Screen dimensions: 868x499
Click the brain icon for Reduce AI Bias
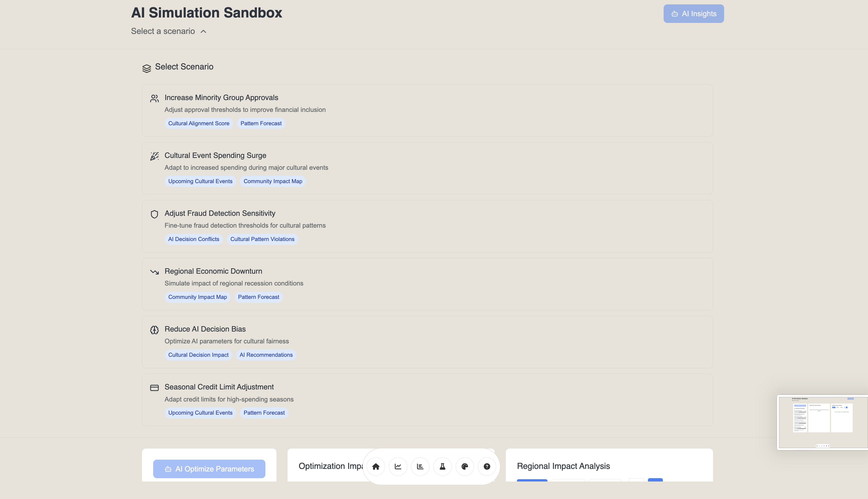(x=154, y=330)
